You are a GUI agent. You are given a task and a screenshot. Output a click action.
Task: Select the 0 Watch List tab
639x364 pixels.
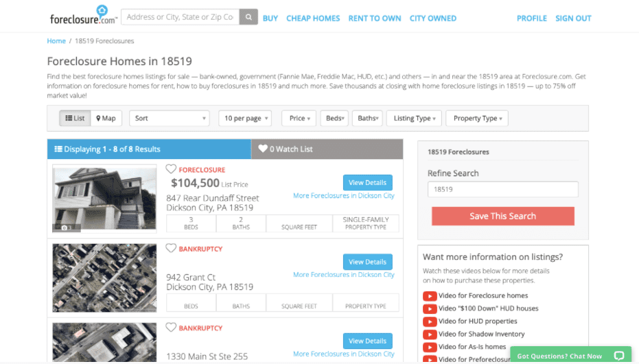(327, 149)
